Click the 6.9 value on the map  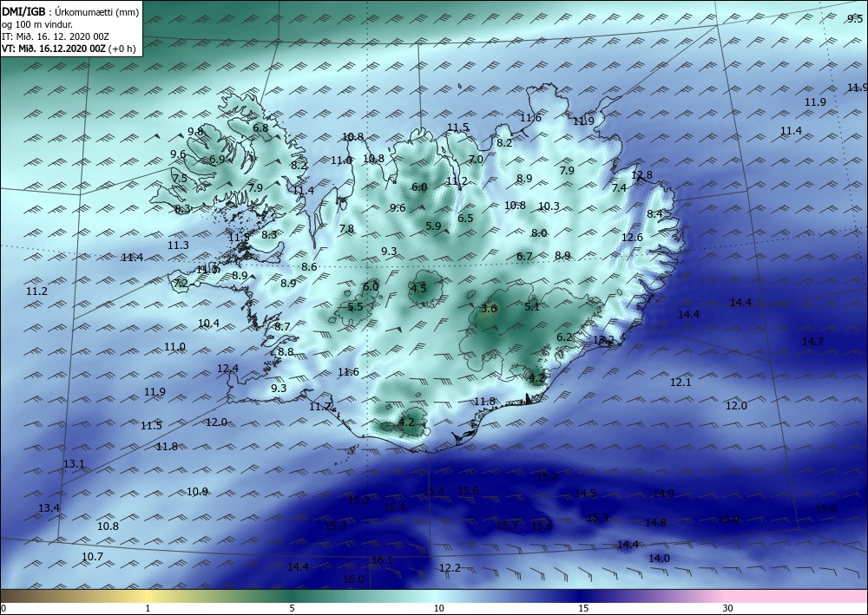(x=218, y=159)
